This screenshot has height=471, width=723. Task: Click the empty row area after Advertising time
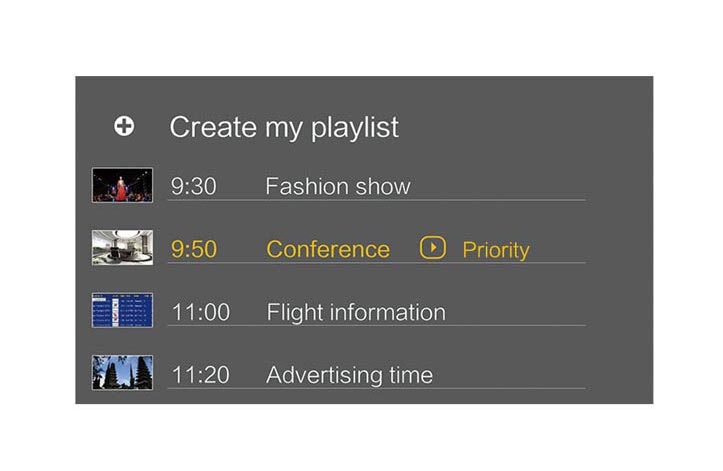click(510, 375)
